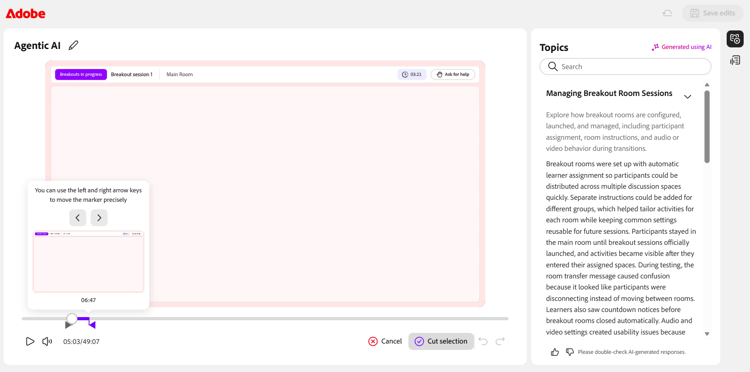
Task: Click the Managing Breakout Room Sessions heading
Action: [x=609, y=93]
